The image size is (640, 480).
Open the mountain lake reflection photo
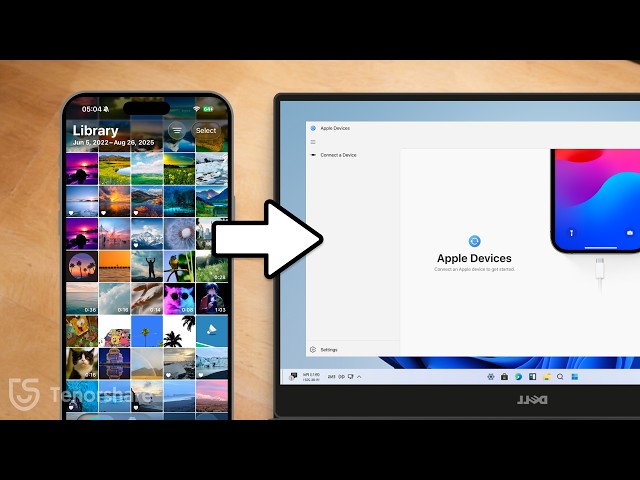[x=147, y=201]
